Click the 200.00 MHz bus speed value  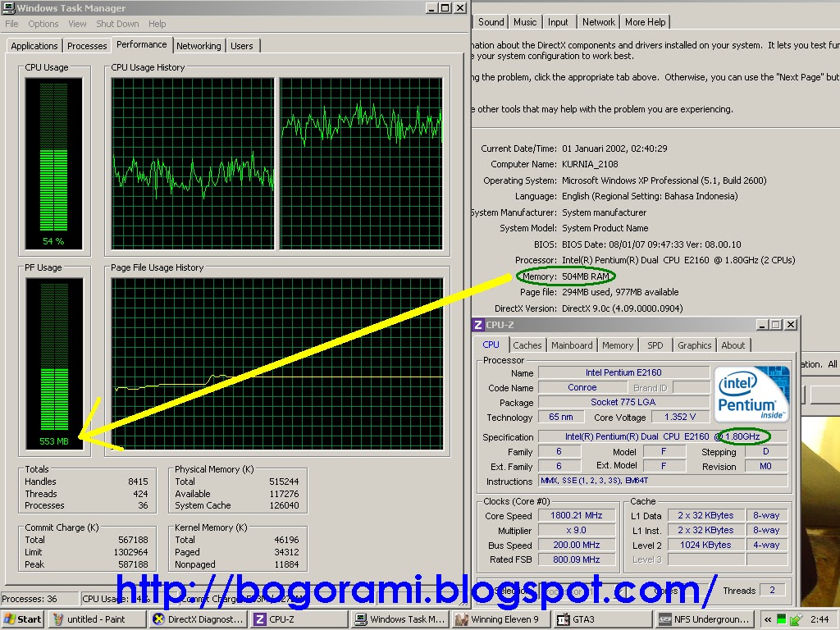(577, 545)
